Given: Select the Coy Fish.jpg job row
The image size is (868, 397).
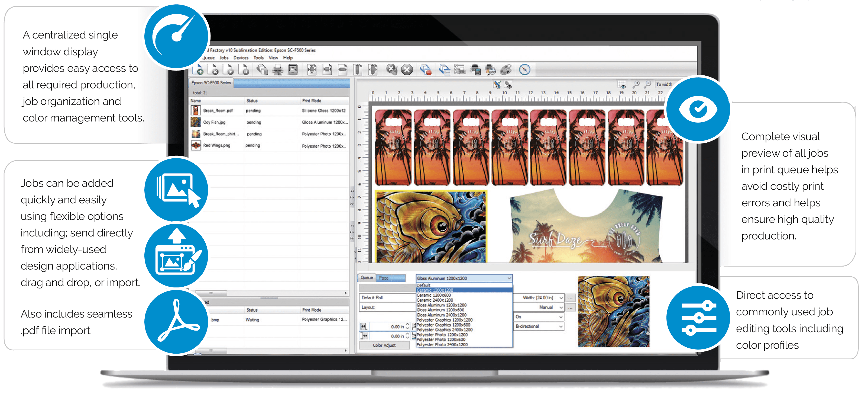Looking at the screenshot, I should pos(214,123).
